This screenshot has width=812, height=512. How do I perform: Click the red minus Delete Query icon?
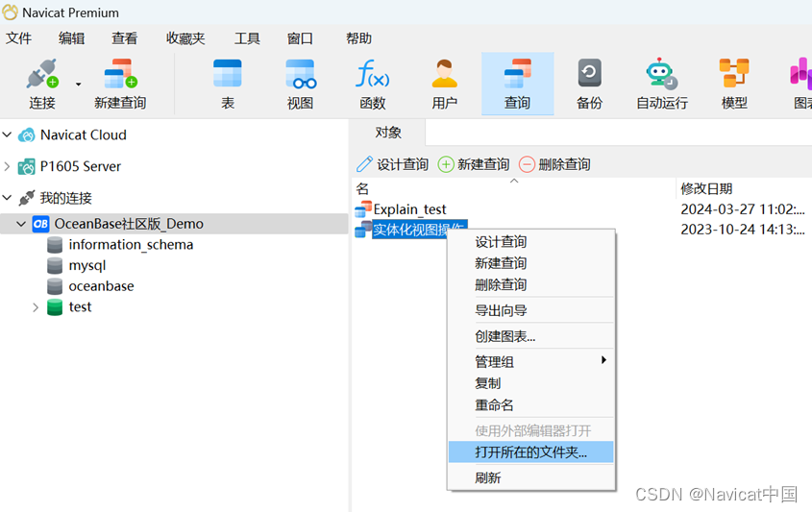coord(527,164)
